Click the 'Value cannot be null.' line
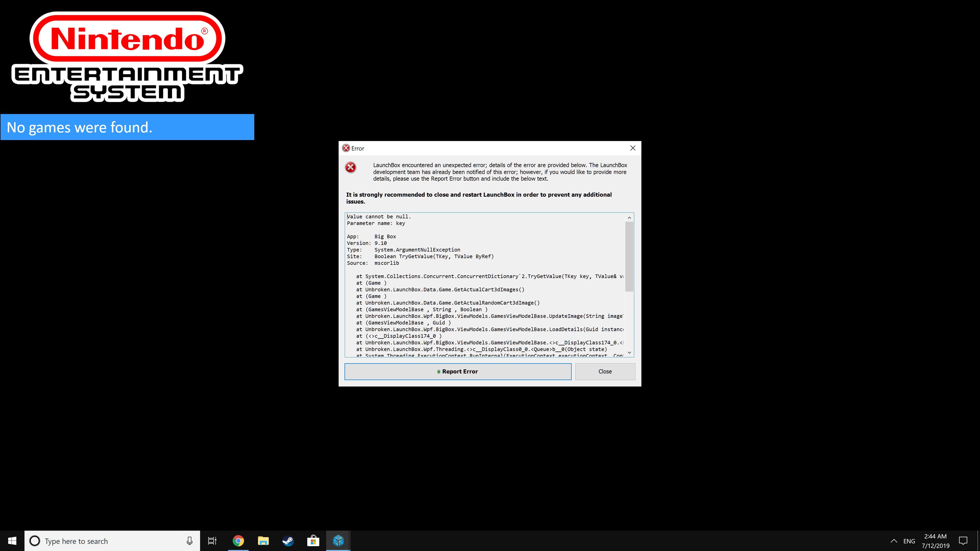980x551 pixels. click(379, 217)
